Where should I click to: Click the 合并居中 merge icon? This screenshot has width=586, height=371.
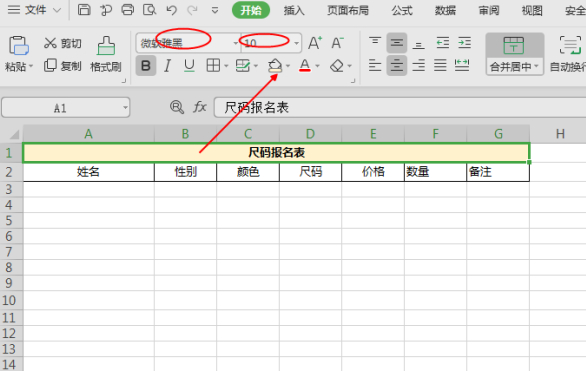pyautogui.click(x=514, y=46)
